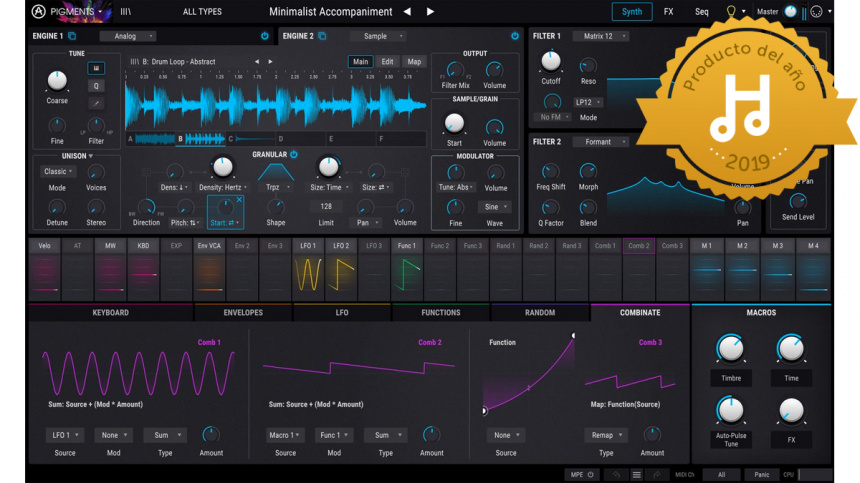Screen dimensions: 860x483
Task: Toggle Engine 1 power button
Action: point(265,36)
